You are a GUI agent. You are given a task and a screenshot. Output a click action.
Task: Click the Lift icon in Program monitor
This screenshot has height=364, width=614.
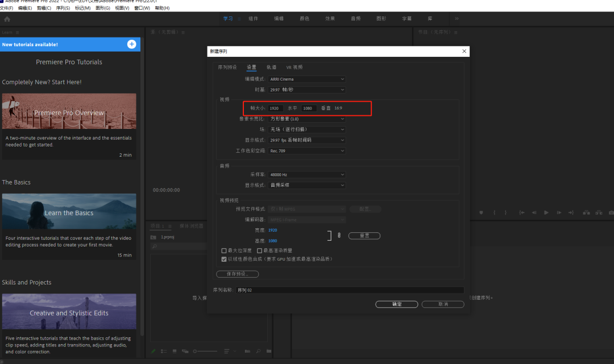[x=586, y=213]
